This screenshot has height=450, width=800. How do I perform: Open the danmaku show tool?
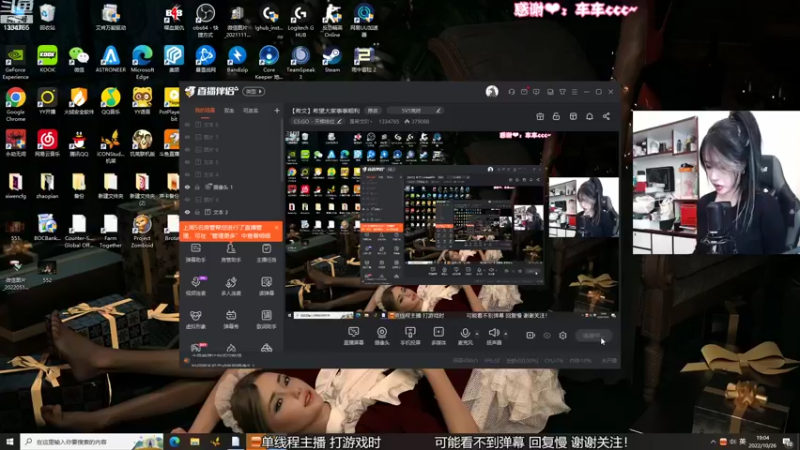pos(231,319)
